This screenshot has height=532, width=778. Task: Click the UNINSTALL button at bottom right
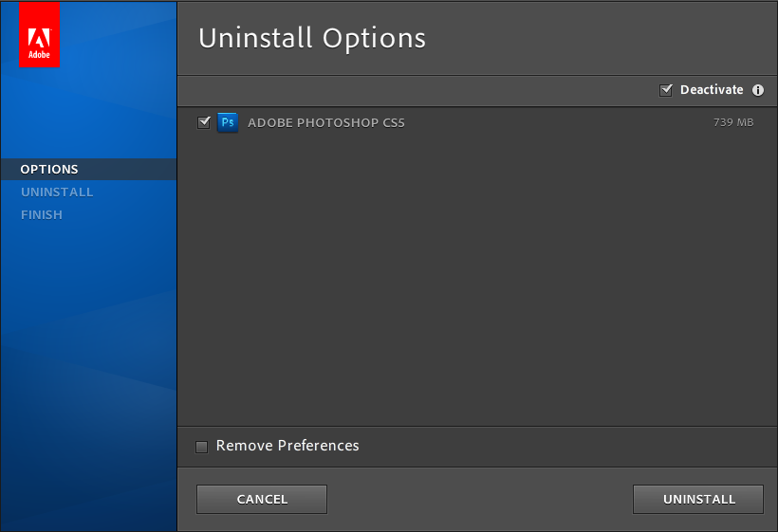(x=698, y=499)
